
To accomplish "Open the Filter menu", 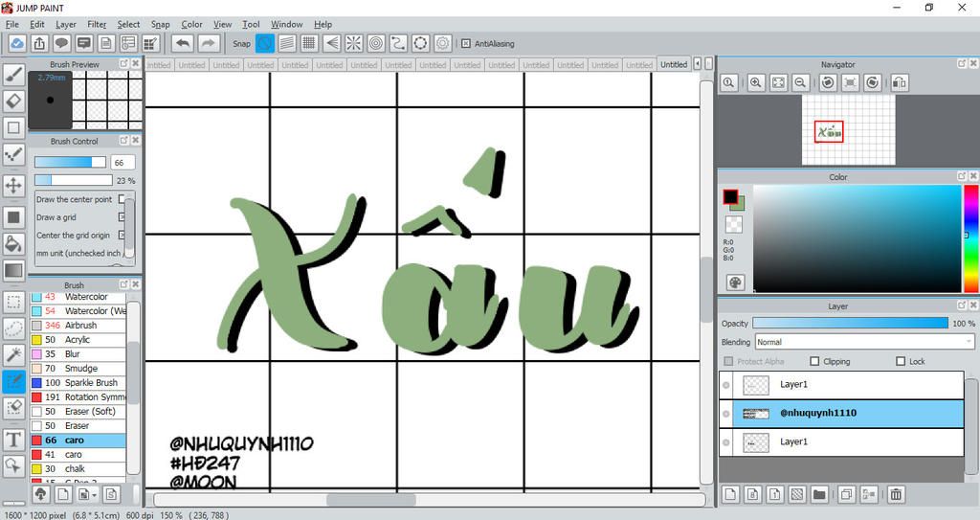I will (x=97, y=24).
